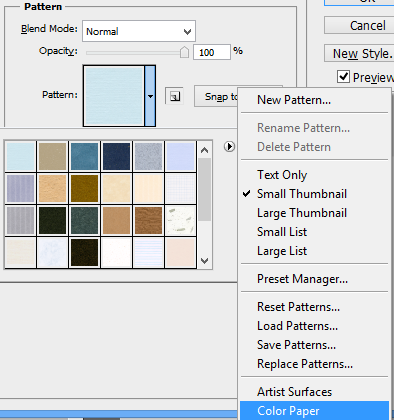Select the golden brown pattern

click(x=85, y=188)
